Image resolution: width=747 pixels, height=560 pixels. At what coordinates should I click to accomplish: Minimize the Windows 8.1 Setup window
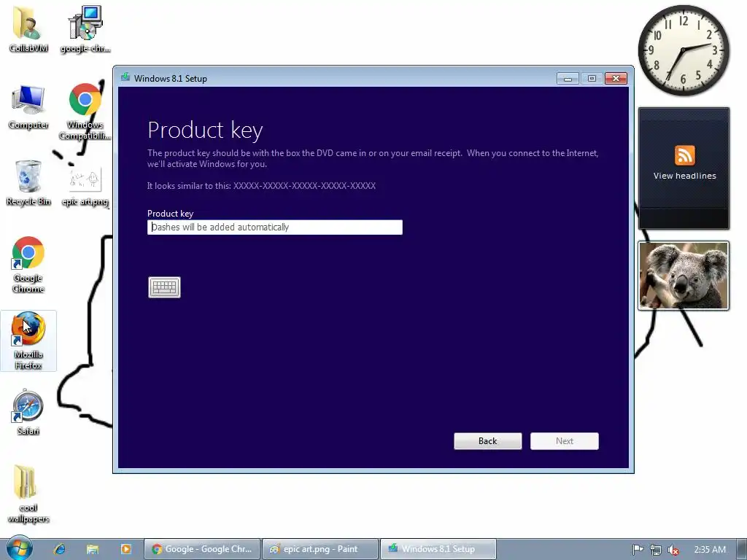568,79
